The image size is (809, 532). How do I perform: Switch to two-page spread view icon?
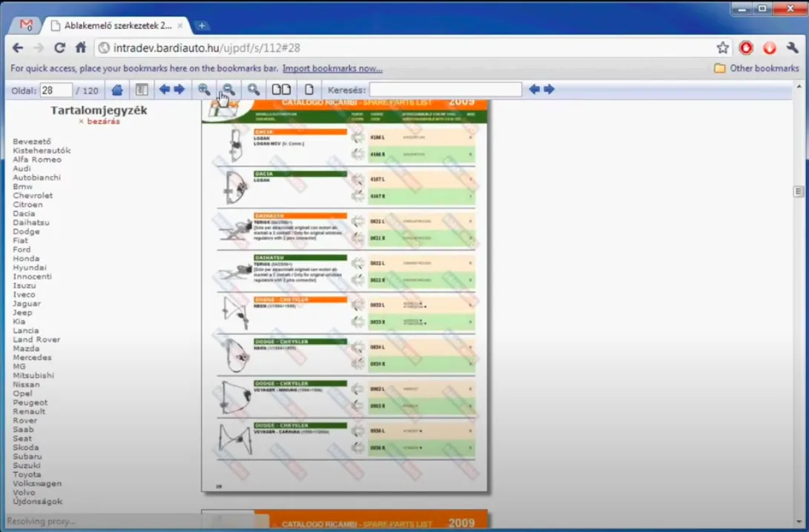(x=282, y=89)
